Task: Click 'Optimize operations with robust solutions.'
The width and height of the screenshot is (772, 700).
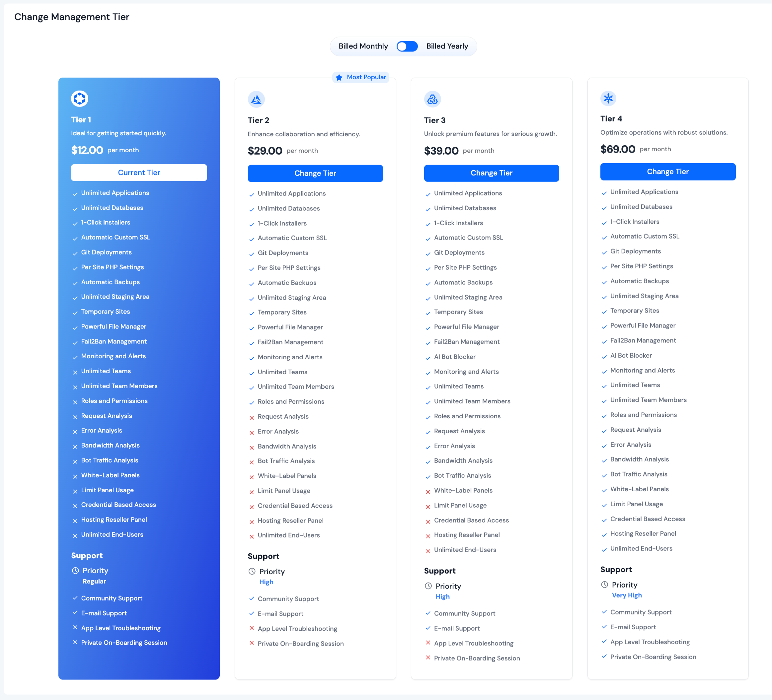Action: point(663,132)
